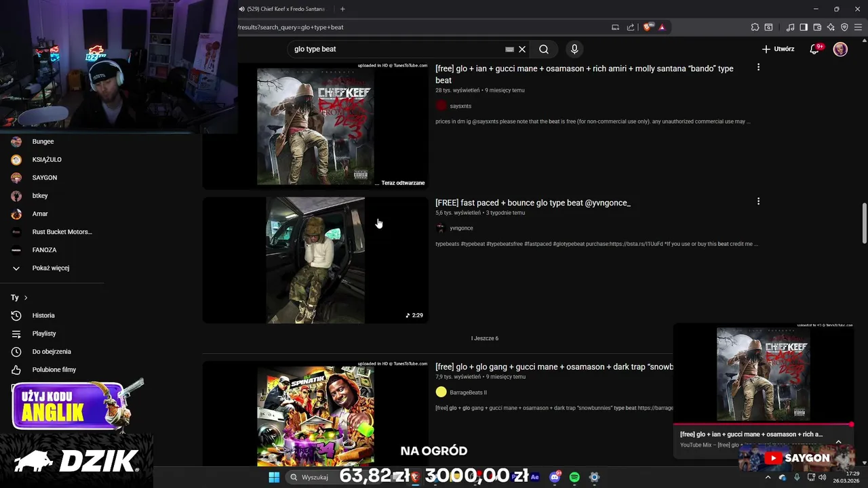Click the install app icon in address bar

tap(615, 27)
